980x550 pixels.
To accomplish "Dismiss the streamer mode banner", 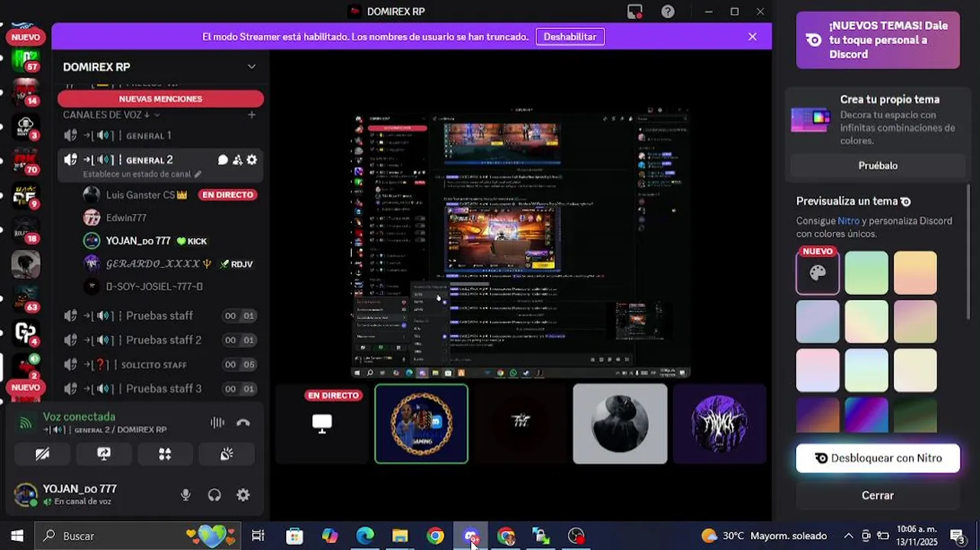I will coord(753,37).
